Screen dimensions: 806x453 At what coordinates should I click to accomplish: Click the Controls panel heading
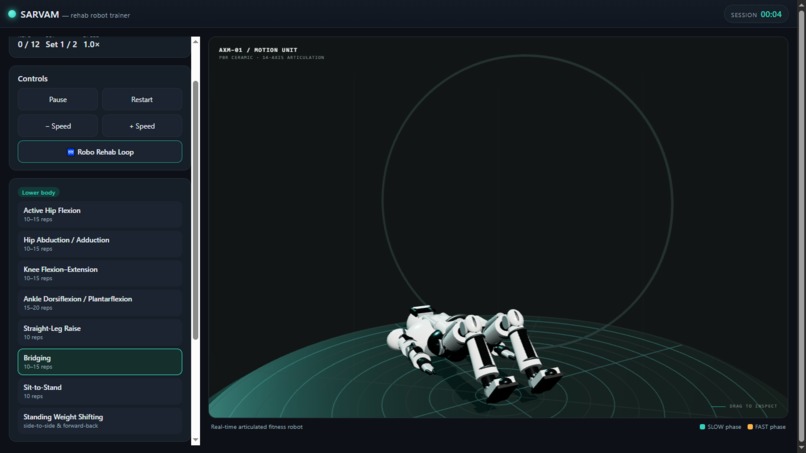32,79
